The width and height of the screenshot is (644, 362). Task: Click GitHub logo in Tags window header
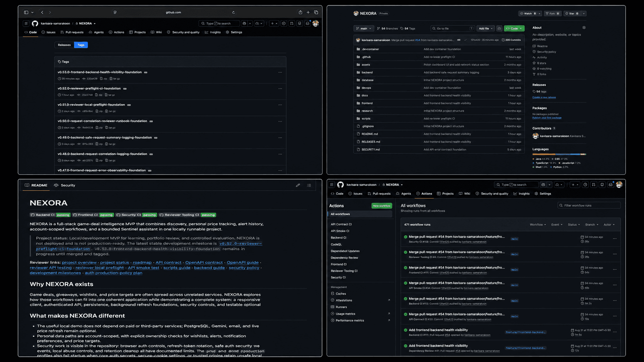(35, 23)
